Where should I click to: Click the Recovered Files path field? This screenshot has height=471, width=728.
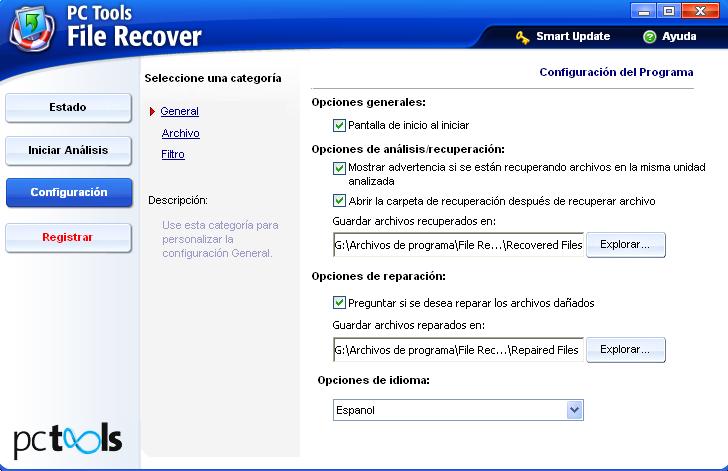point(458,245)
